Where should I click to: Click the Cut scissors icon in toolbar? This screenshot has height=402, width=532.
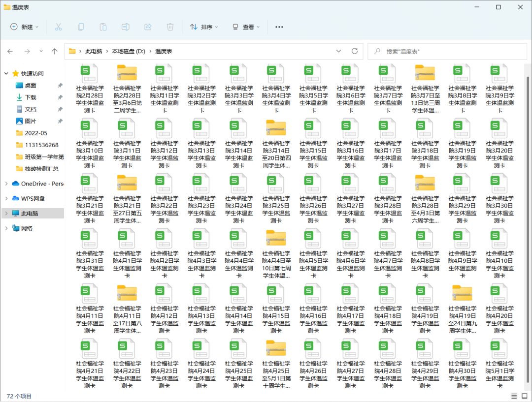coord(58,27)
